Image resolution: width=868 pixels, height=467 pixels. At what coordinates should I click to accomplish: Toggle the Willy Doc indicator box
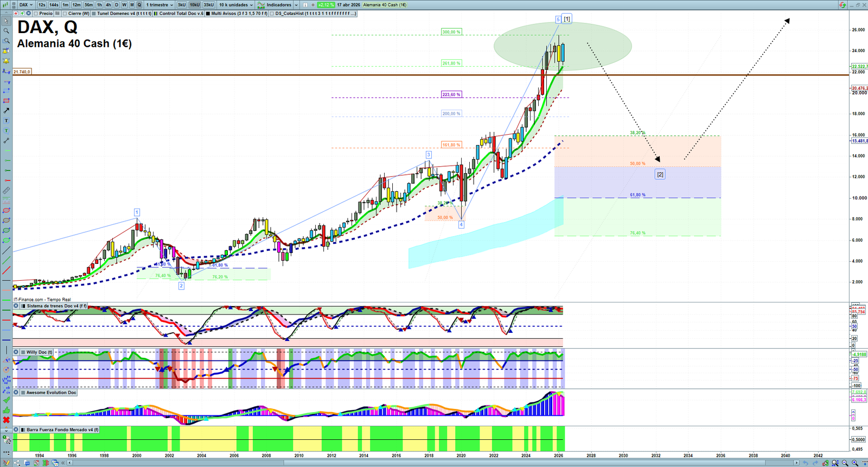point(23,352)
